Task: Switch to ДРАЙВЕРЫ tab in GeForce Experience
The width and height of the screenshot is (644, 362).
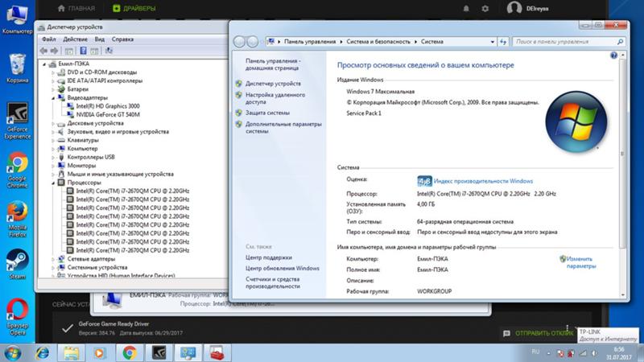Action: tap(134, 8)
